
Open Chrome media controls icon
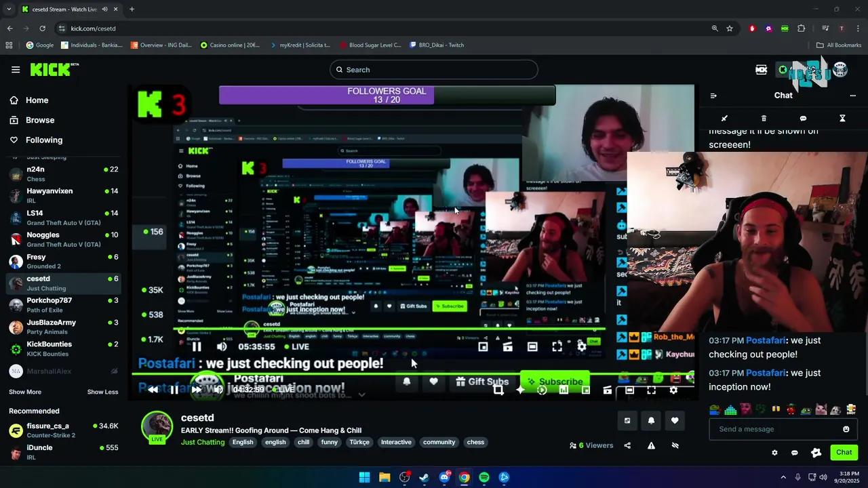point(825,28)
